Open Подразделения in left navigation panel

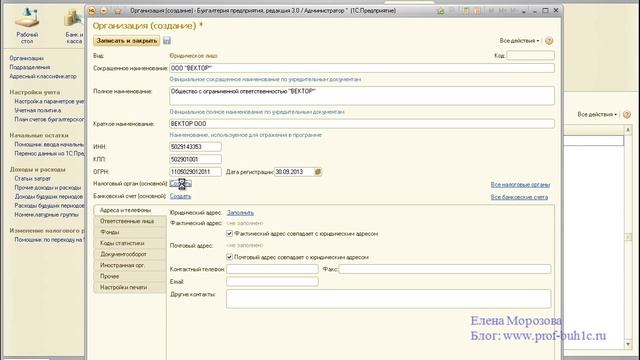click(30, 67)
